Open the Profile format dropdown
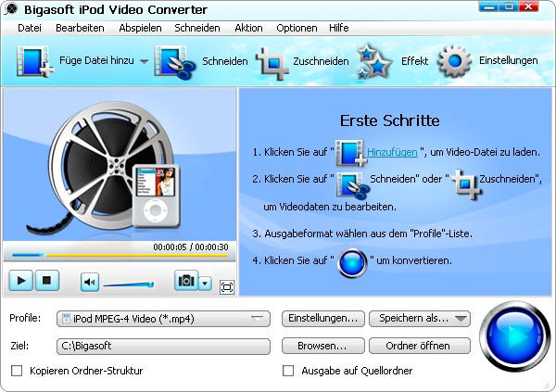This screenshot has height=392, width=556. 163,319
